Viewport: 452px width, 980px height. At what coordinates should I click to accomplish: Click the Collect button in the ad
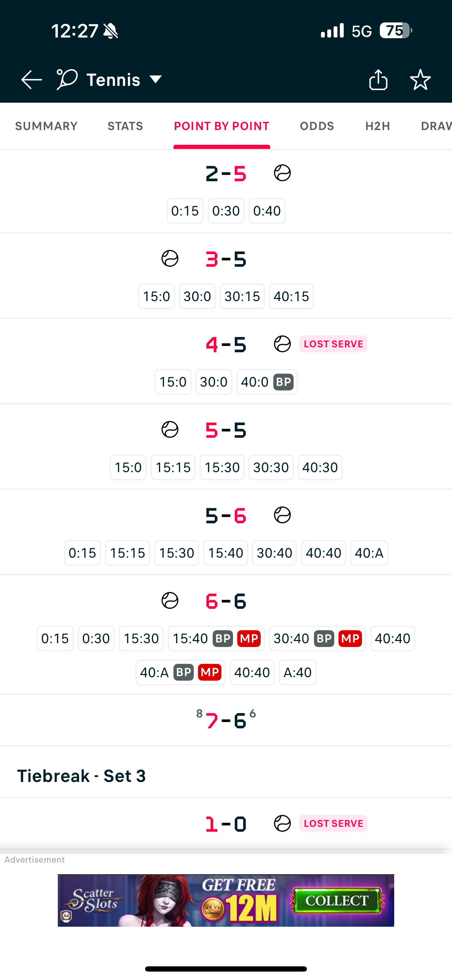click(336, 900)
